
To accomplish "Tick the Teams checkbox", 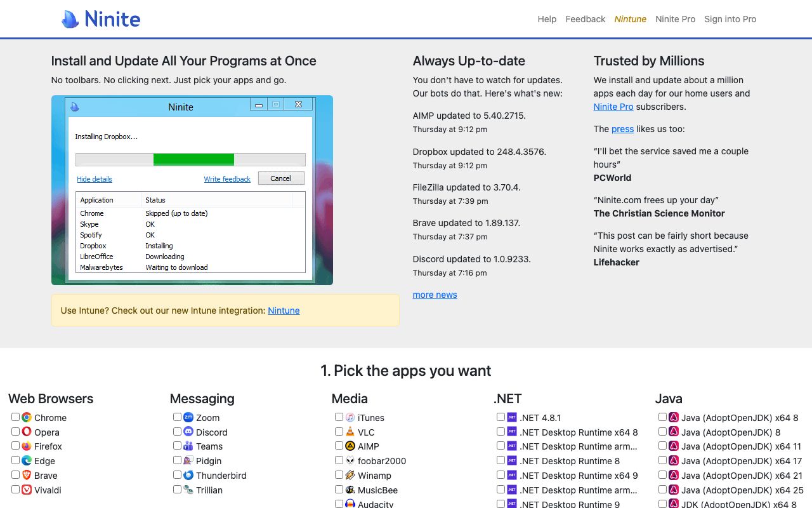I will (177, 446).
